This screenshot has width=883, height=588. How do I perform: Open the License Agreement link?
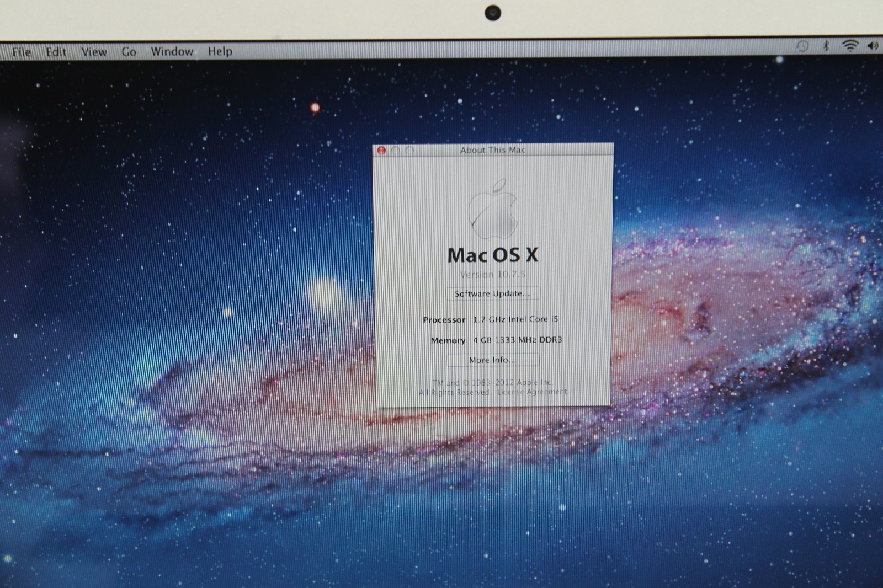[531, 392]
